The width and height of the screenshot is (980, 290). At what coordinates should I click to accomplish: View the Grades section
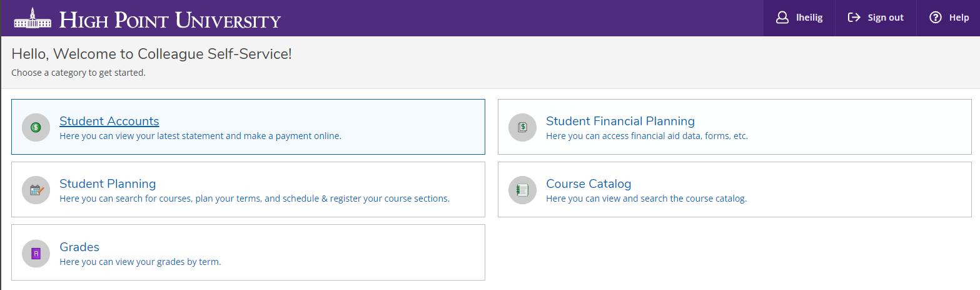pos(79,247)
